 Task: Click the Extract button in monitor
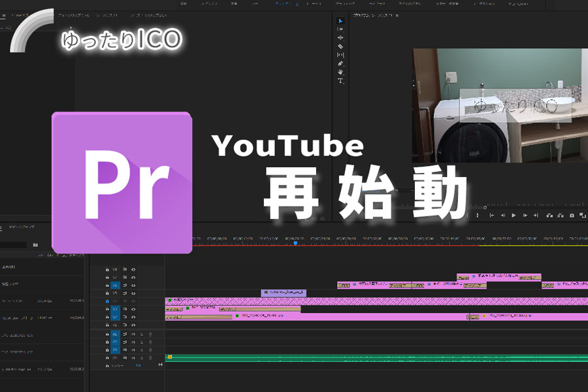pyautogui.click(x=561, y=216)
